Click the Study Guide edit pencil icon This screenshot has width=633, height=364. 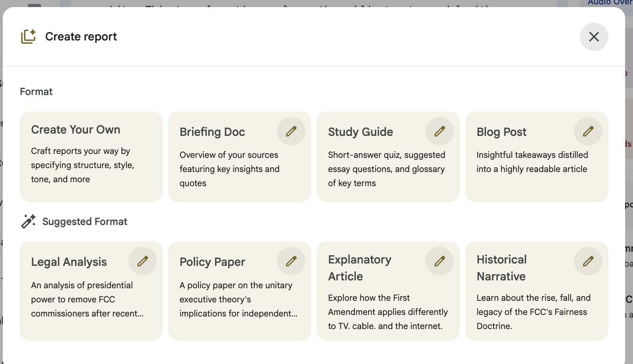(x=440, y=131)
